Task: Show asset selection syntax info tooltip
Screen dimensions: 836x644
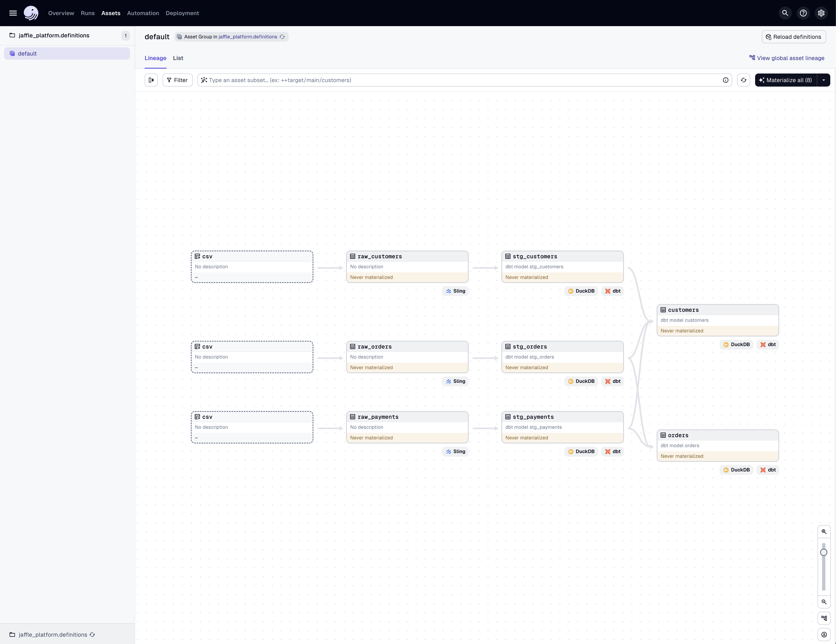Action: click(725, 80)
